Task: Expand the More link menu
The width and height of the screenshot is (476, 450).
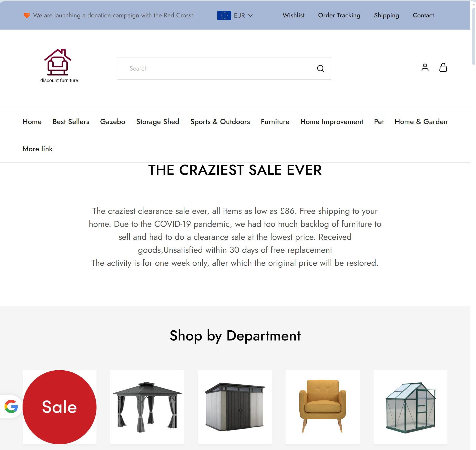Action: pyautogui.click(x=37, y=149)
